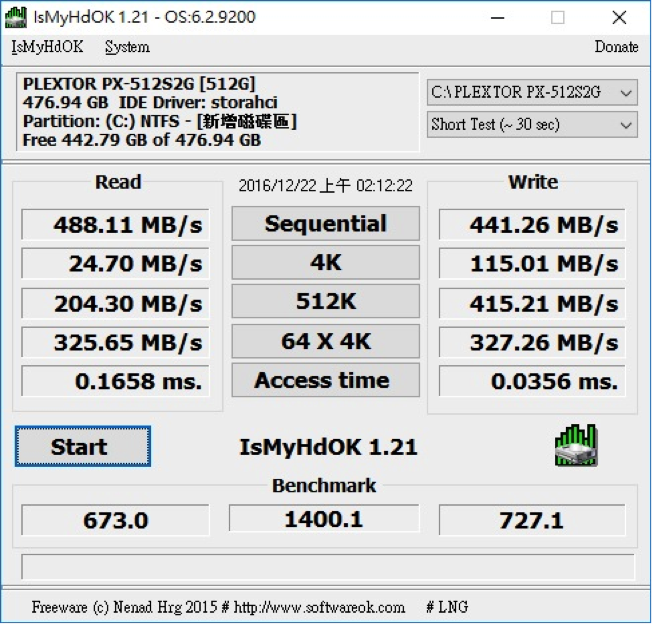Select the 115.01 MB/s 4K write value
652x624 pixels.
point(532,264)
